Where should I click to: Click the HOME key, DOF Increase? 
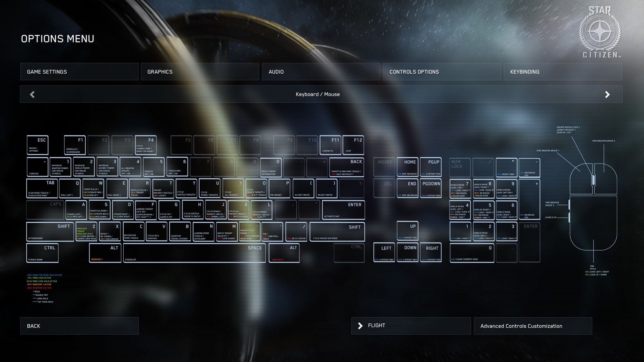(407, 167)
